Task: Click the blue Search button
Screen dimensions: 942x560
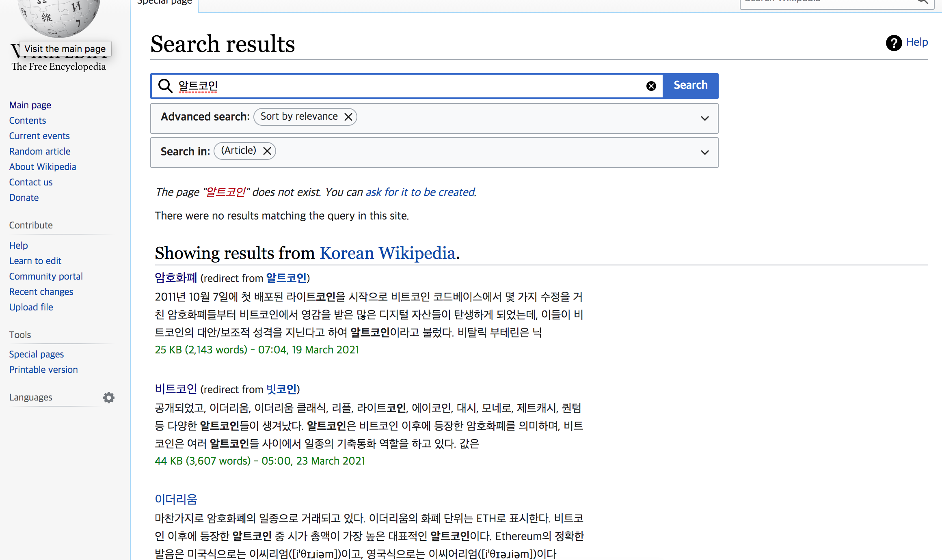Action: (x=691, y=86)
